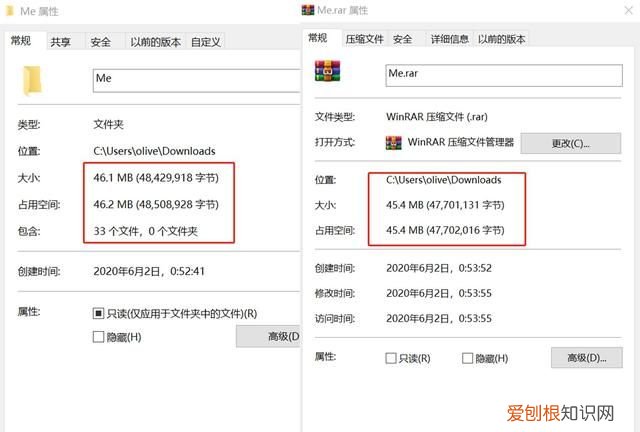The height and width of the screenshot is (432, 640).
Task: Click WinRAR 压缩文件 (.rar) file type text
Action: (x=437, y=117)
